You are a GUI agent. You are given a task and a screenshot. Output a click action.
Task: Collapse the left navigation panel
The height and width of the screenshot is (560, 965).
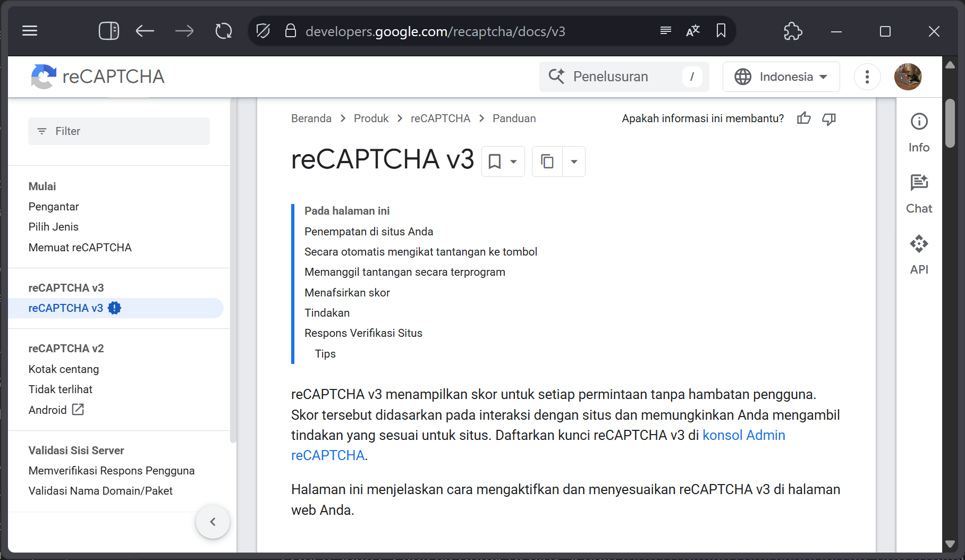[x=213, y=522]
